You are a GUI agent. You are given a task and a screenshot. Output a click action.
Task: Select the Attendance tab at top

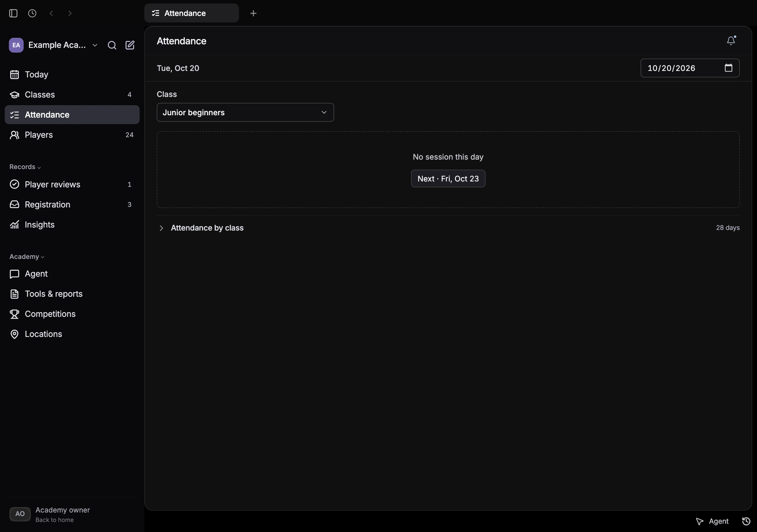192,13
